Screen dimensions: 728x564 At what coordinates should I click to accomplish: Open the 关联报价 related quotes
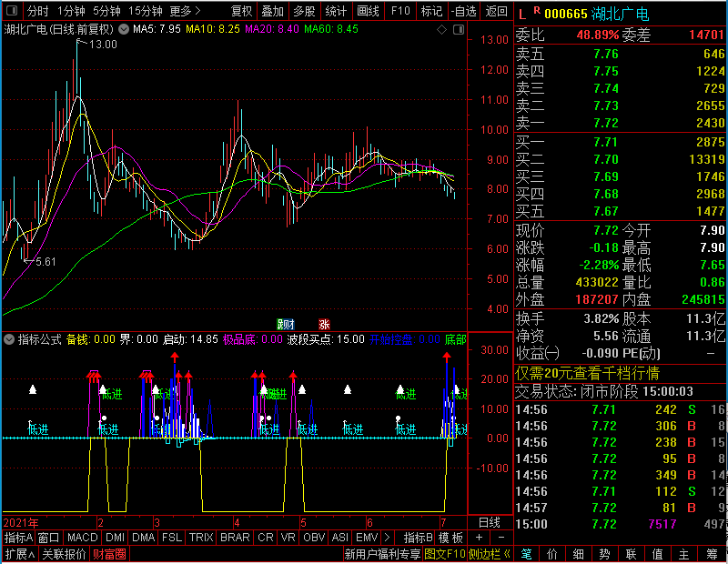click(x=64, y=554)
